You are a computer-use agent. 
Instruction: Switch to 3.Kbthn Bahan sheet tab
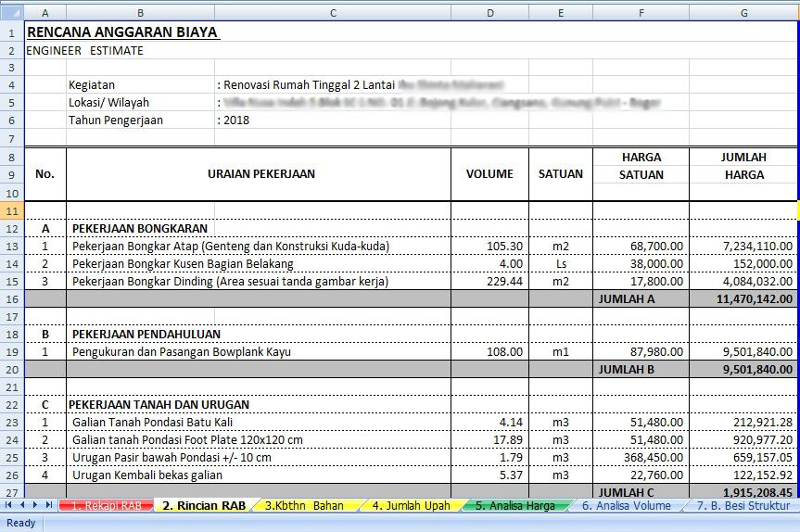(304, 506)
